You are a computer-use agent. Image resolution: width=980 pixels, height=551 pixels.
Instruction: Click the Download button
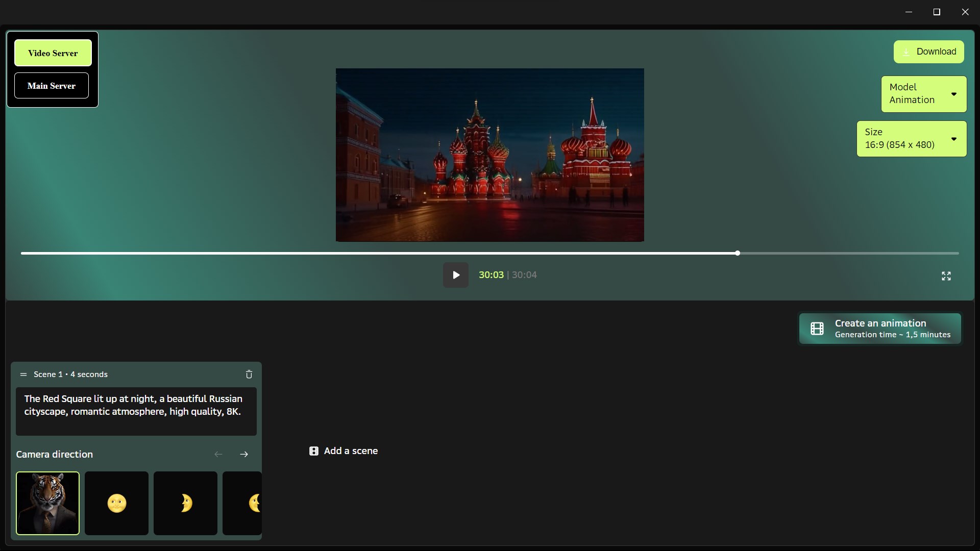(x=928, y=52)
